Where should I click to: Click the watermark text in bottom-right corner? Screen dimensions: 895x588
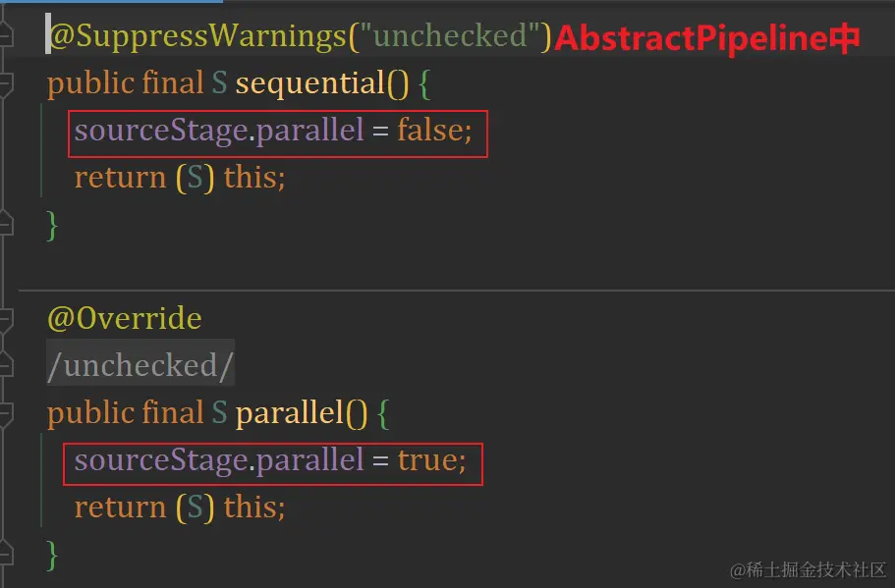809,570
